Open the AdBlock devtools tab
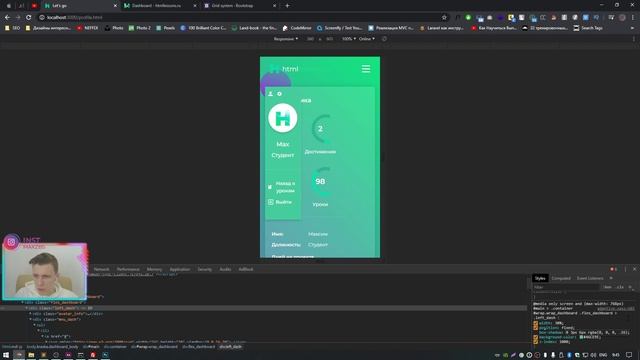The width and height of the screenshot is (640, 360). [x=246, y=269]
